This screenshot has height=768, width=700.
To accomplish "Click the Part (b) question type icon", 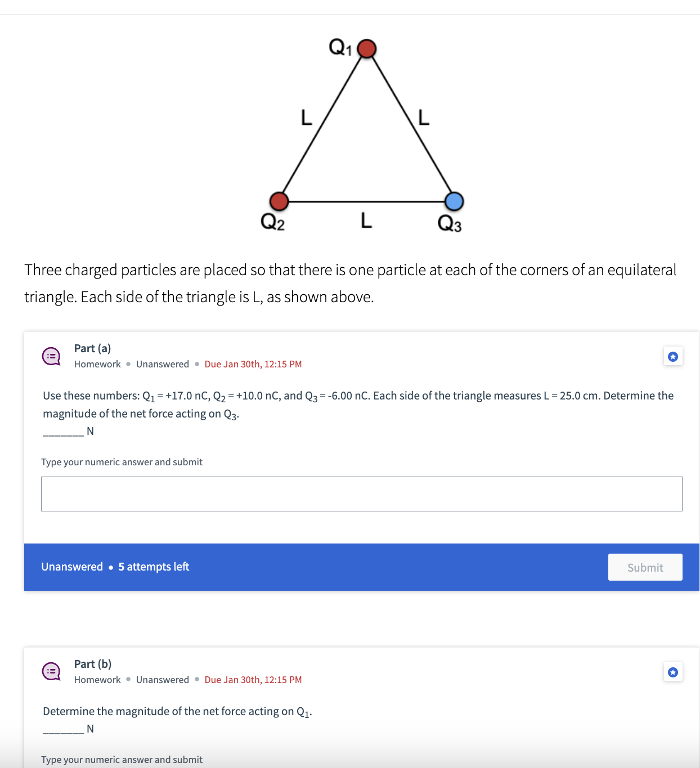I will click(x=51, y=671).
